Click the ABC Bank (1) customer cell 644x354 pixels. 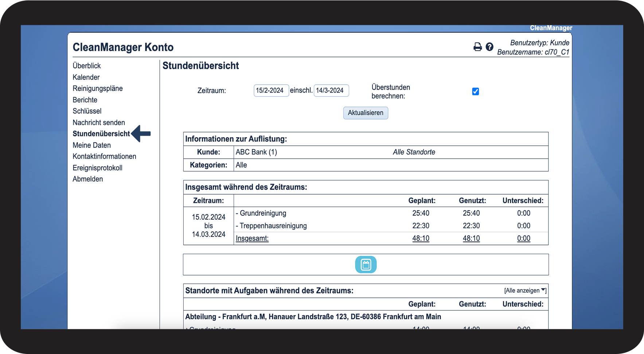pos(257,152)
